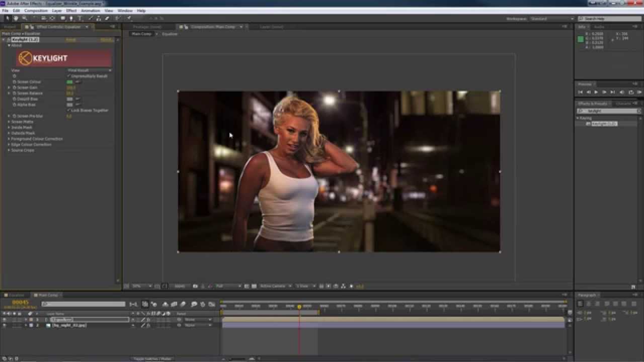This screenshot has width=644, height=362.
Task: Click the RAM preview button
Action: coord(639,92)
